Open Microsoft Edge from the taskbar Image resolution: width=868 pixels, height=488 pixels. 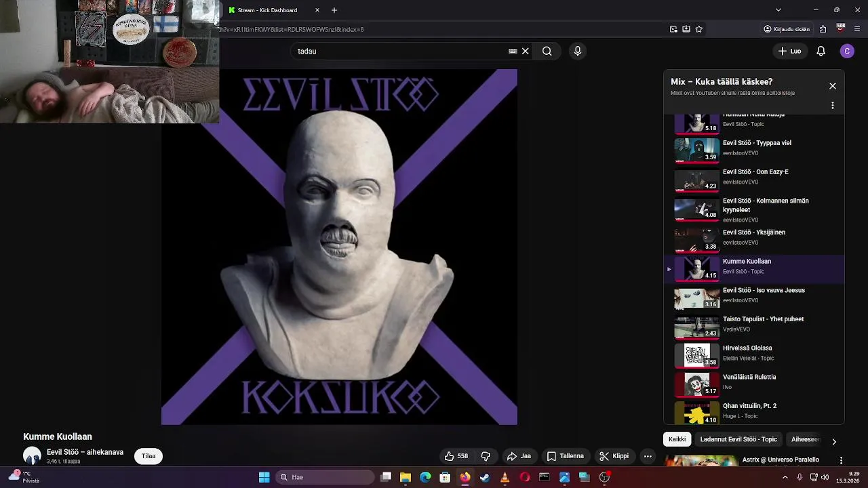425,477
